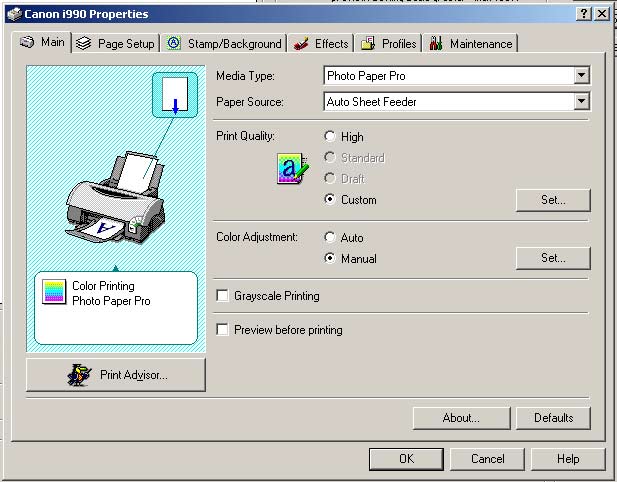617x482 pixels.
Task: Click the 'Paper Source:' label
Action: [x=249, y=102]
